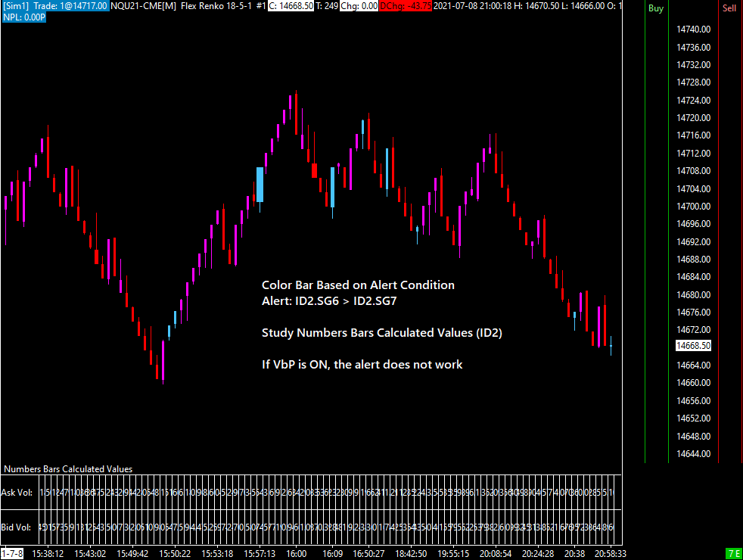The width and height of the screenshot is (743, 560).
Task: Click the large cyan candle near 15:57:13
Action: pyautogui.click(x=260, y=185)
